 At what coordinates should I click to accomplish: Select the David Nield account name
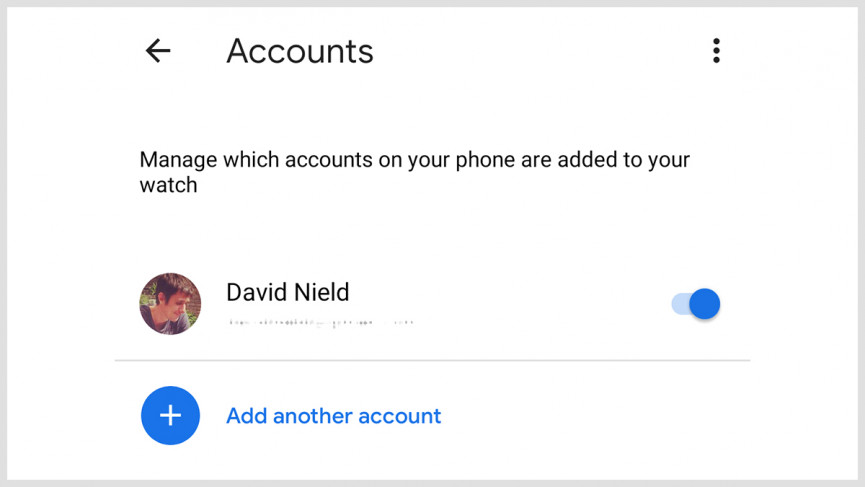(x=288, y=292)
